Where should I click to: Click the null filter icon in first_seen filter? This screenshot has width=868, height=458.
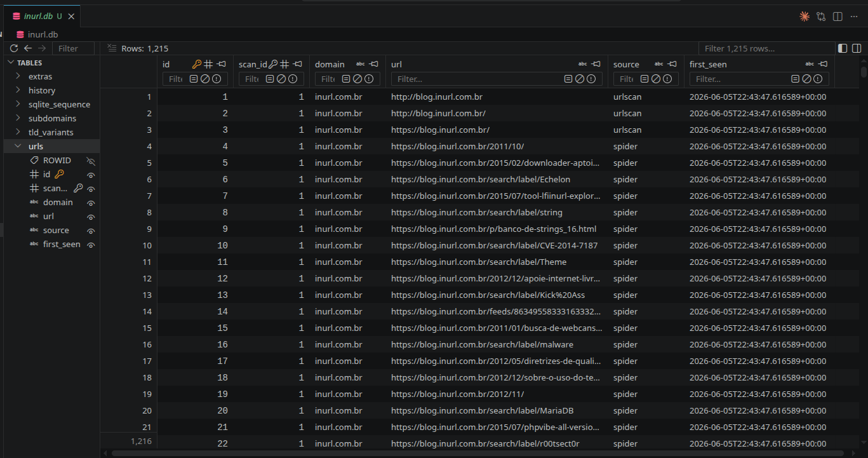tap(806, 79)
